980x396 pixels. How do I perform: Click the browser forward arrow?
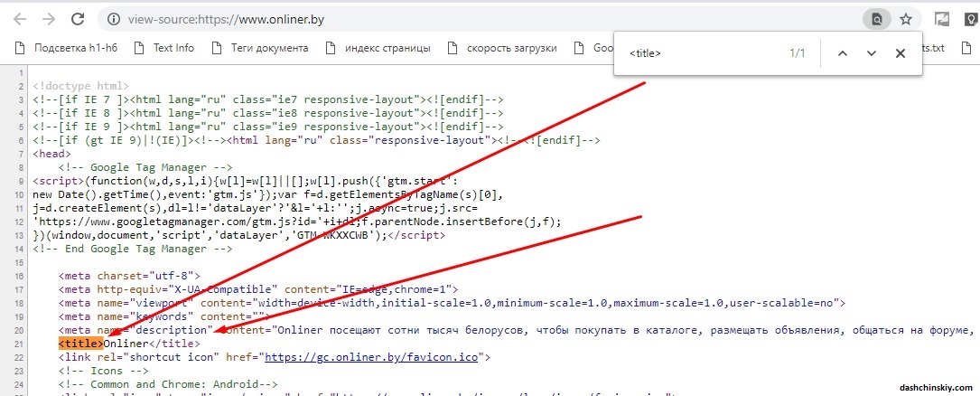coord(49,18)
